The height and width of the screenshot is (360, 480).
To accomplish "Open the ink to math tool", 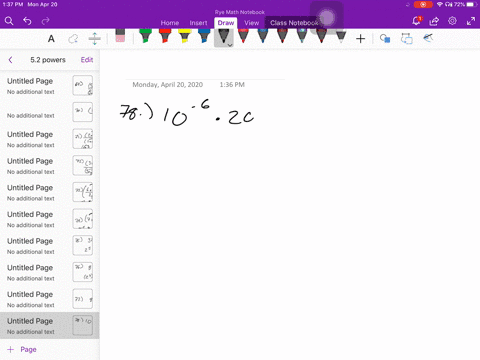I will [x=428, y=38].
